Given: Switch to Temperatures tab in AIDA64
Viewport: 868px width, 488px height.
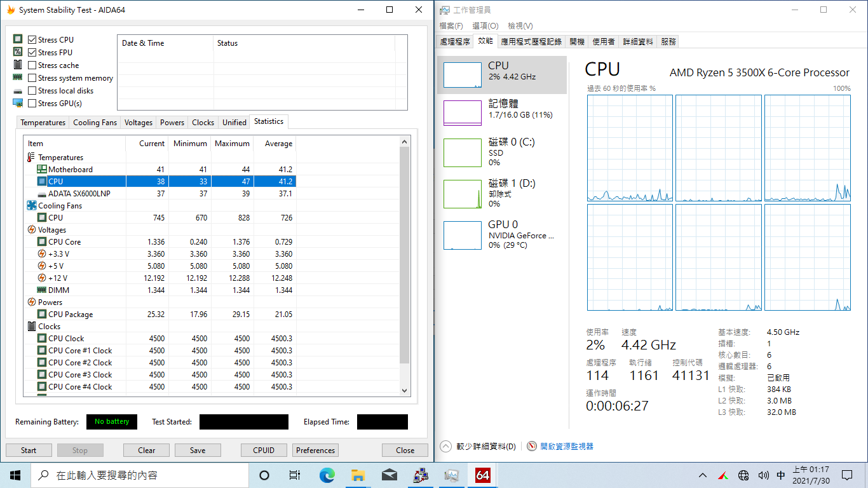Looking at the screenshot, I should coord(43,123).
